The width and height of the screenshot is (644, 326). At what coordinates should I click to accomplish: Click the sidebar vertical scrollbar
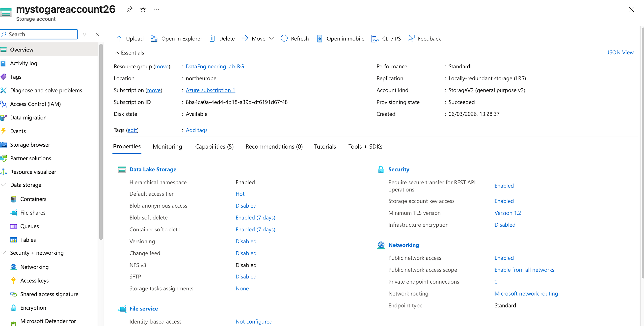pos(101,142)
